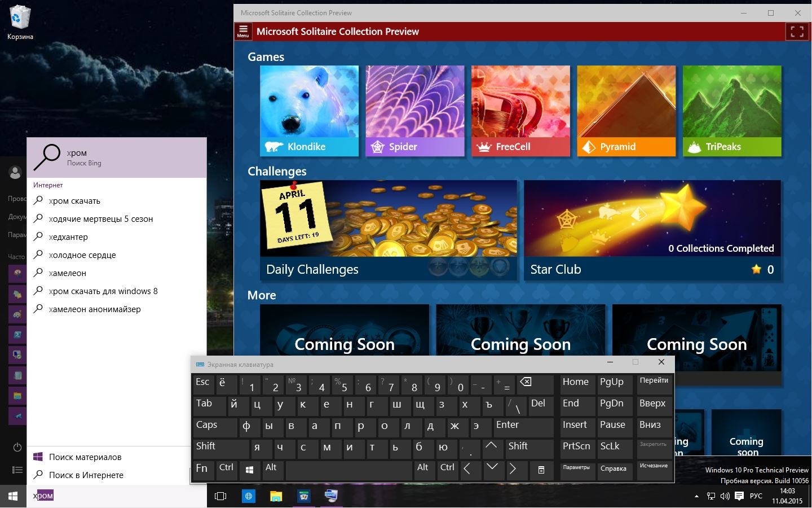This screenshot has width=812, height=508.
Task: Tap the Вверх key on on-screen keyboard
Action: click(654, 406)
